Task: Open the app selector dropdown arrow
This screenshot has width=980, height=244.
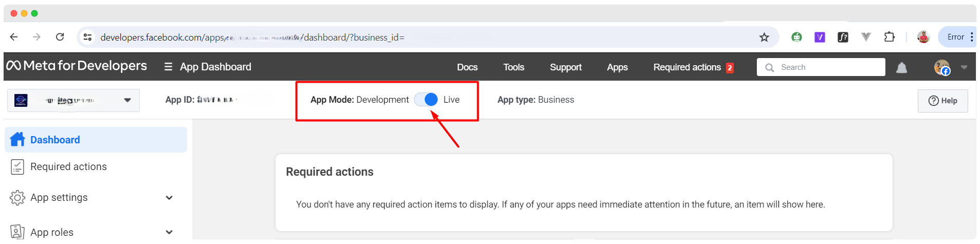Action: [128, 100]
